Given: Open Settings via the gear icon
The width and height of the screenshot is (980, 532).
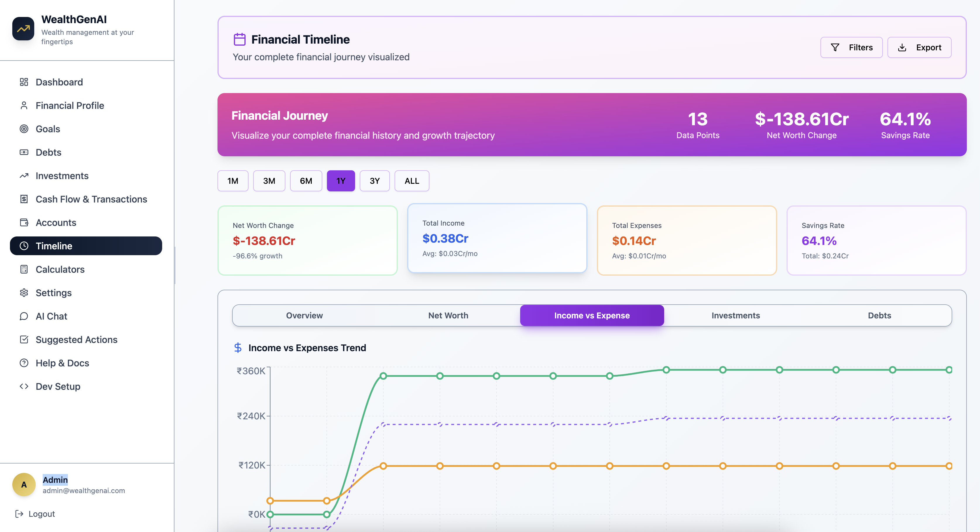Looking at the screenshot, I should pyautogui.click(x=24, y=293).
